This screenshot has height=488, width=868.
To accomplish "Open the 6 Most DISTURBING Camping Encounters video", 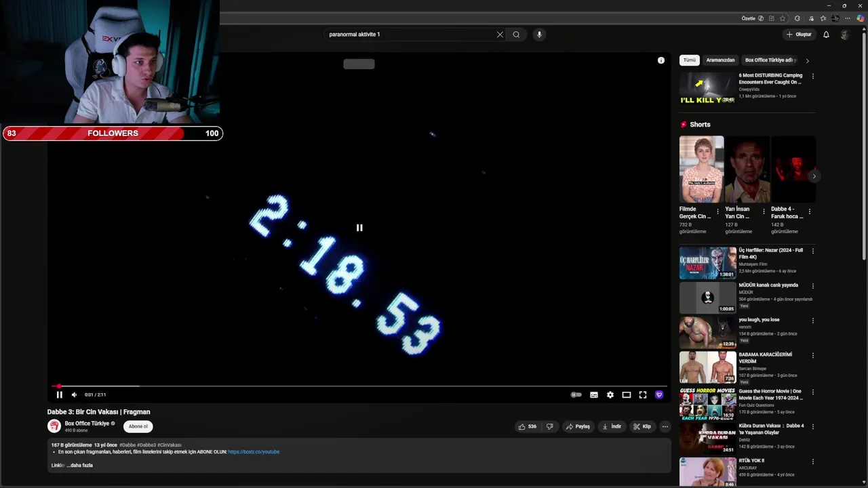I will tap(708, 89).
